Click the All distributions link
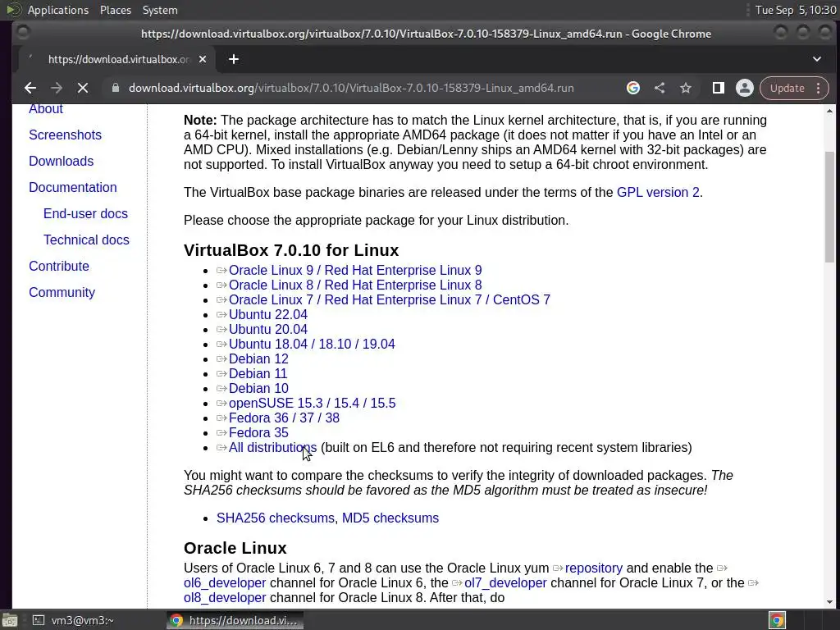Viewport: 840px width, 630px height. (272, 448)
